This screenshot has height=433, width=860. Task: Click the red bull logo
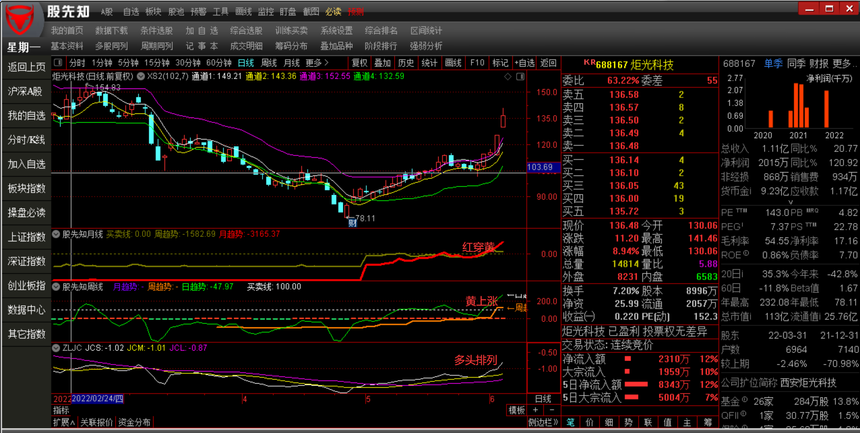22,21
